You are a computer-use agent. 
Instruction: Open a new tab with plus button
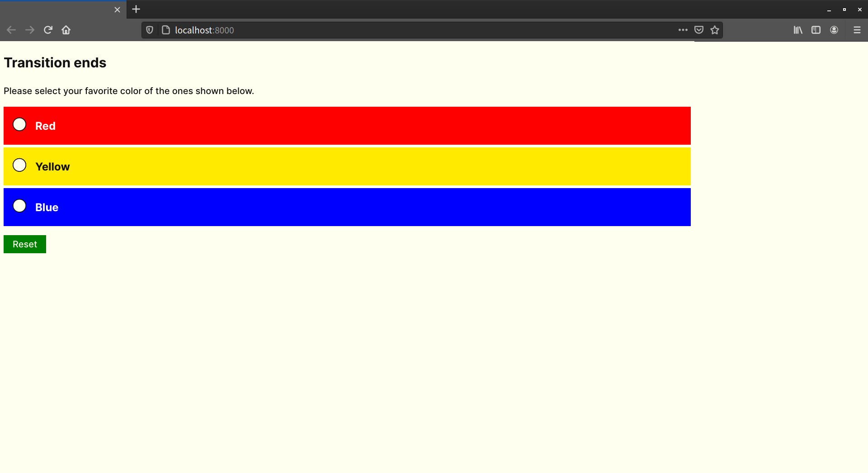(136, 9)
